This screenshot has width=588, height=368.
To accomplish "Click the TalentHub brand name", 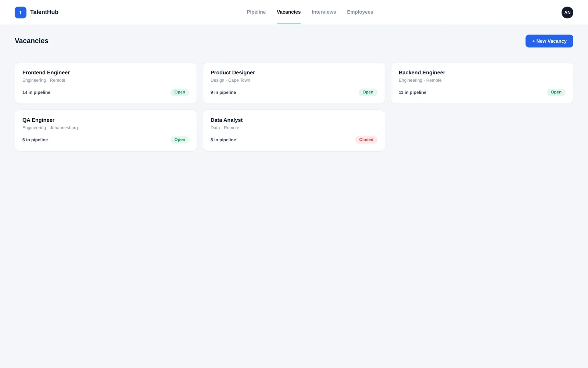I will [44, 12].
